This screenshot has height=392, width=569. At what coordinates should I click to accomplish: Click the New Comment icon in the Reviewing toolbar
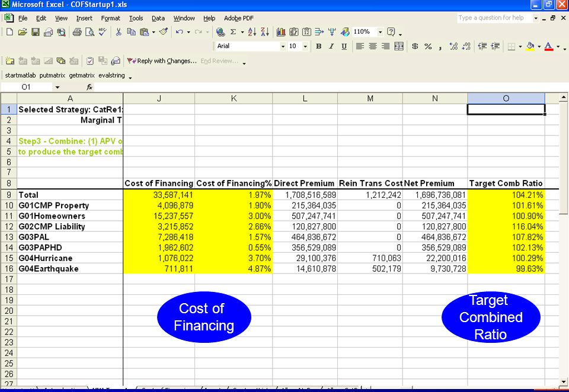coord(10,61)
